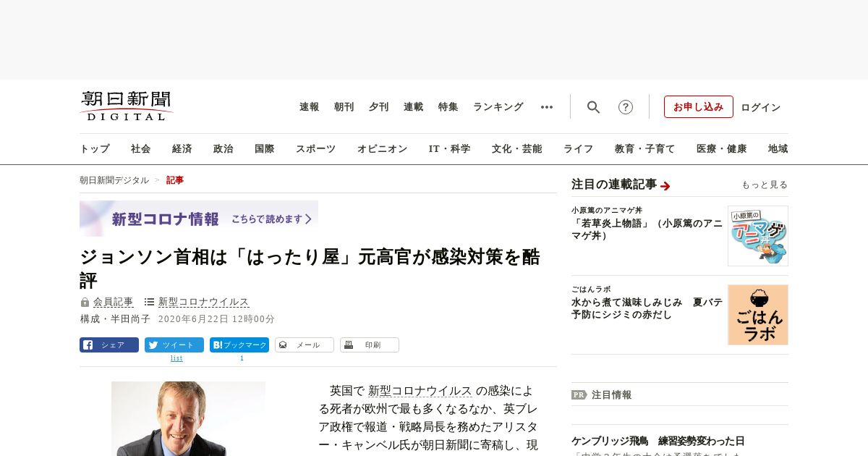Open the 新型コロナ情報 banner
868x456 pixels.
pos(199,219)
